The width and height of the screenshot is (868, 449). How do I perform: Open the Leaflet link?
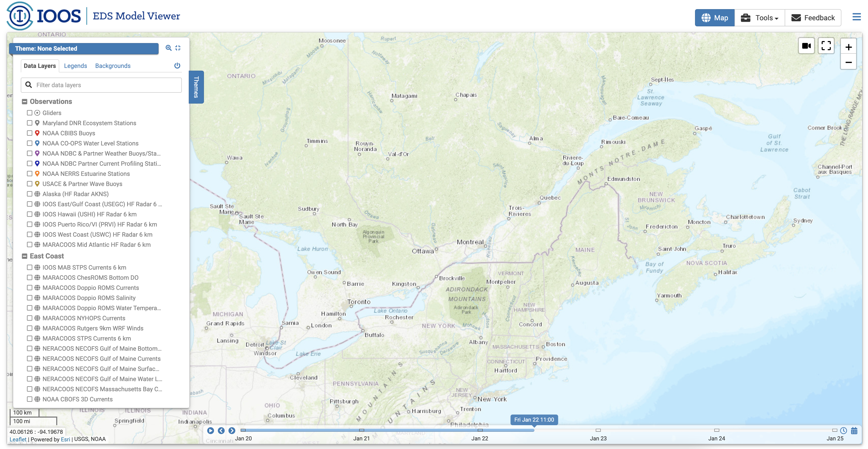[x=18, y=439]
